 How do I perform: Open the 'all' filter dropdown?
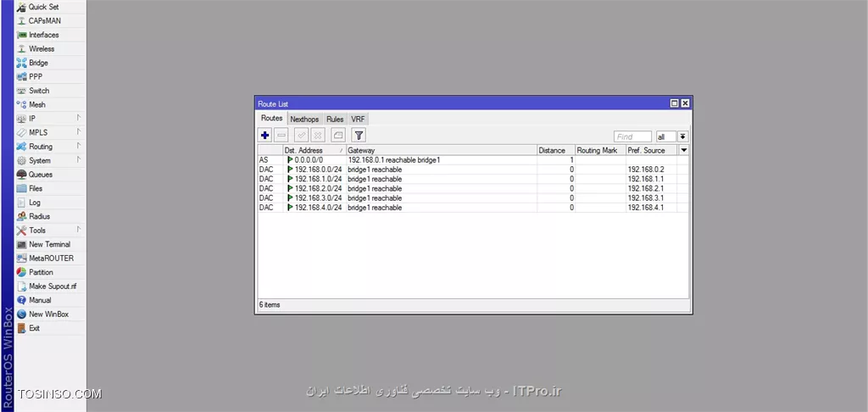coord(666,136)
